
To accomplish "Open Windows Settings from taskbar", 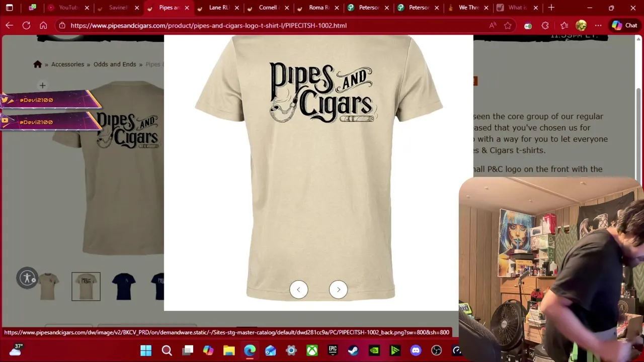I will pyautogui.click(x=291, y=350).
